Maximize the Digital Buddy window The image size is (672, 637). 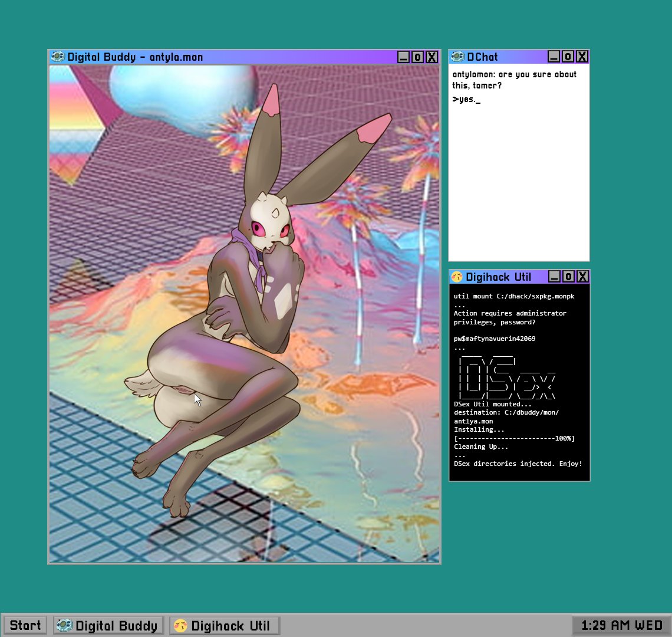tap(417, 57)
